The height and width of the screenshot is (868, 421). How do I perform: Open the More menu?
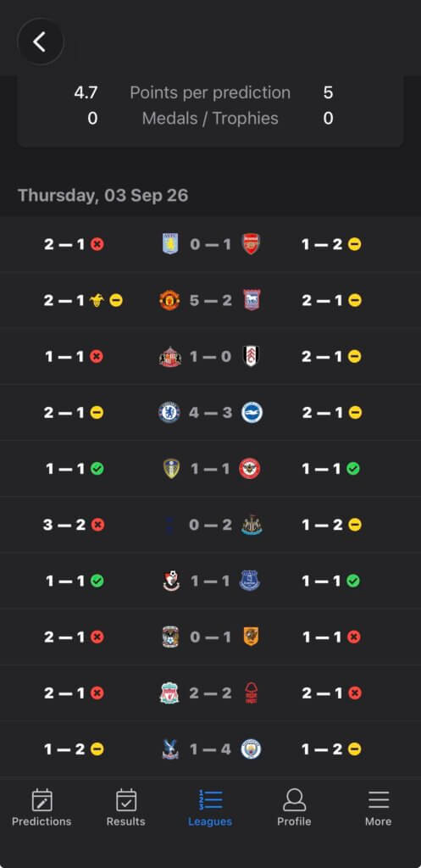click(x=379, y=808)
